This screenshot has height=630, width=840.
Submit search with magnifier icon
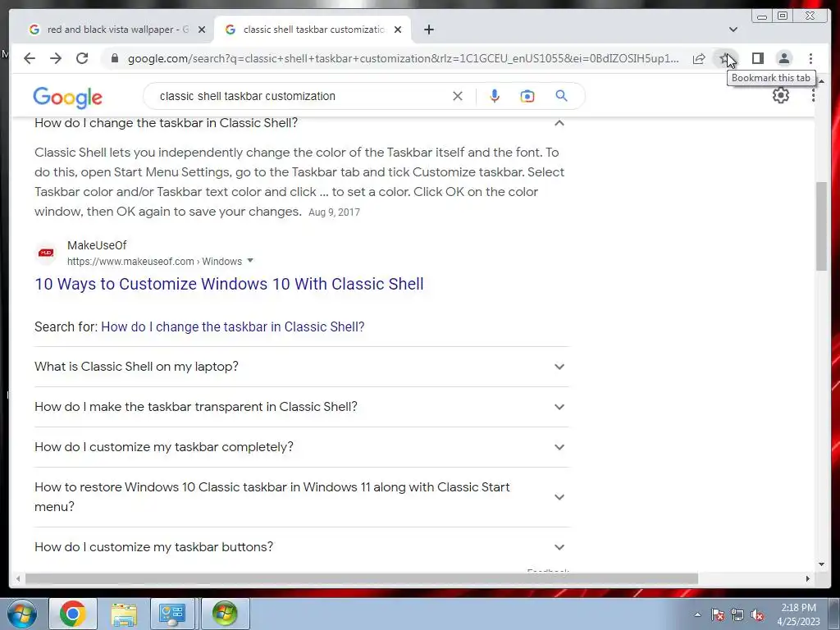[x=561, y=96]
